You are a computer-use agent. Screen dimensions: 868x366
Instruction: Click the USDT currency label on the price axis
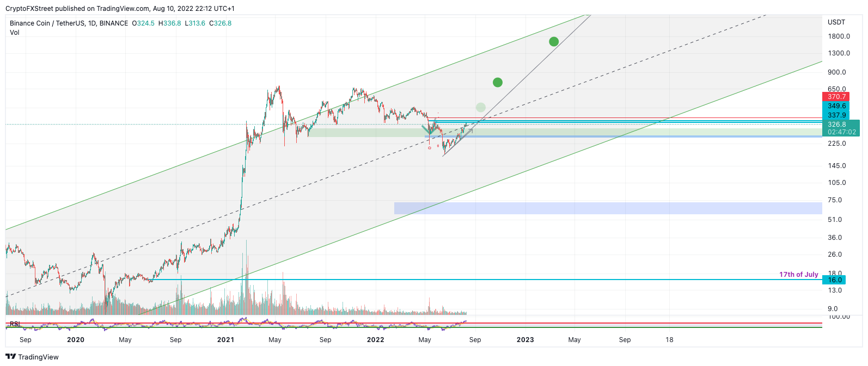(x=836, y=22)
